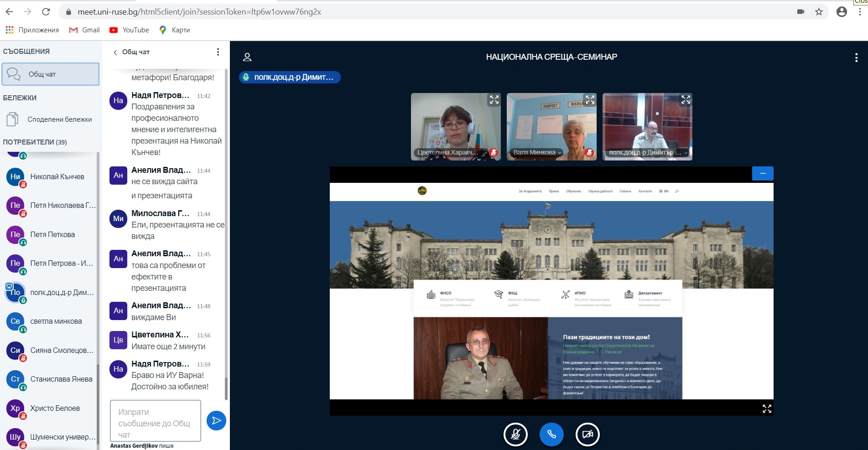
Task: Select user Шуменски универ…
Action: pos(50,437)
